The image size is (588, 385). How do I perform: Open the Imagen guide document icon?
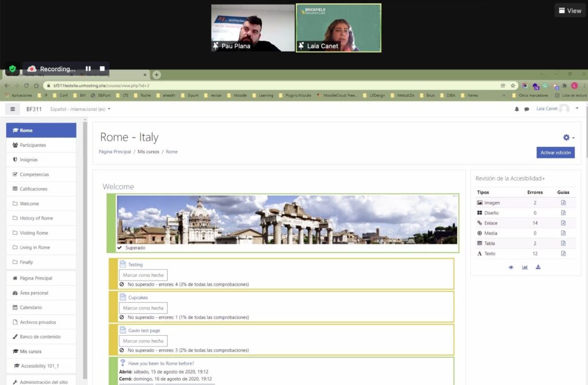[563, 203]
